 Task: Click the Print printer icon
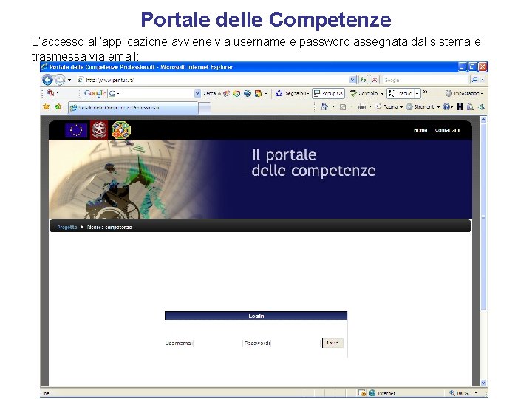(x=362, y=107)
